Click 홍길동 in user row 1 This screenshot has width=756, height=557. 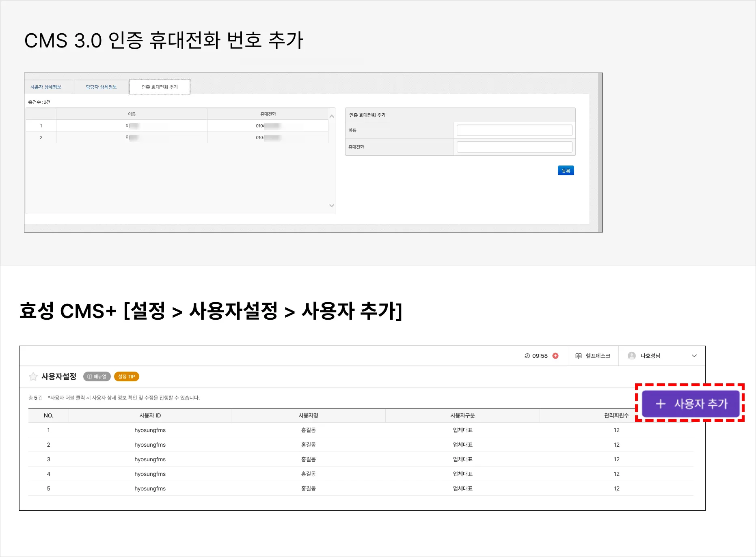[309, 430]
